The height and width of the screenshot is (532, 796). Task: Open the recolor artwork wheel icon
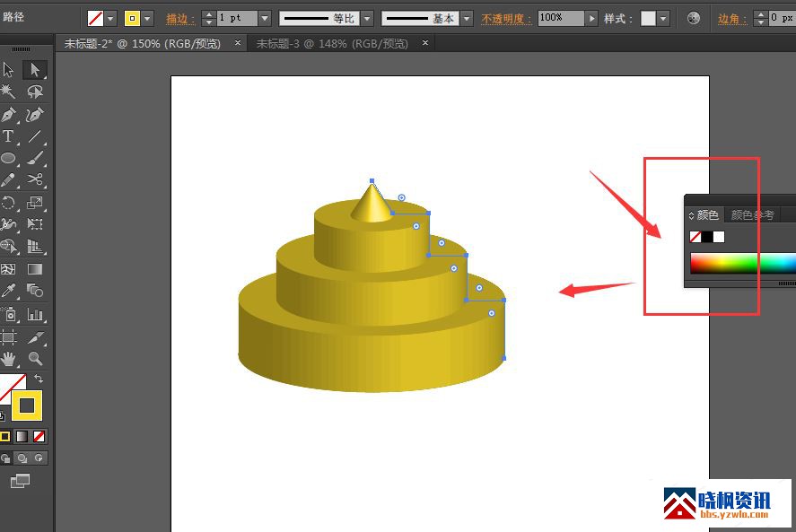(693, 18)
